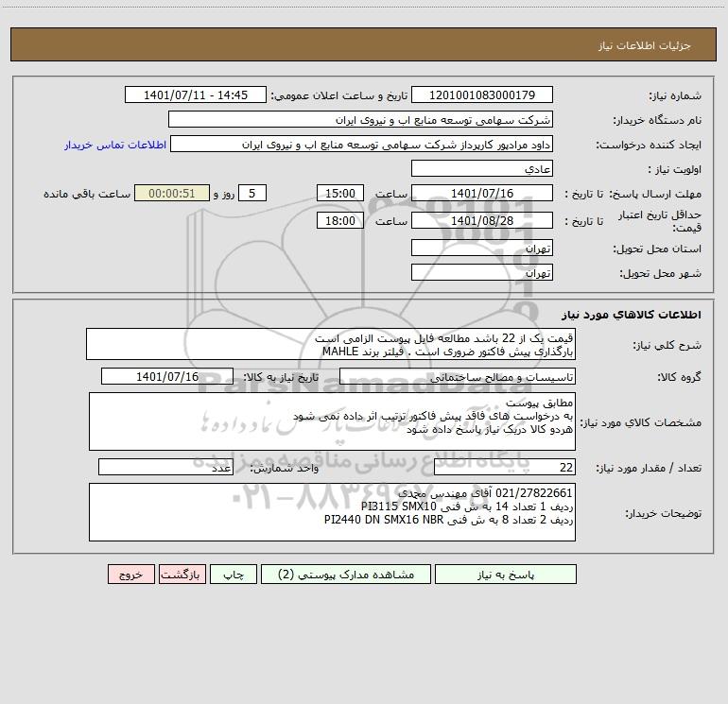This screenshot has width=728, height=704.
Task: Click the request creator field
Action: (x=362, y=144)
